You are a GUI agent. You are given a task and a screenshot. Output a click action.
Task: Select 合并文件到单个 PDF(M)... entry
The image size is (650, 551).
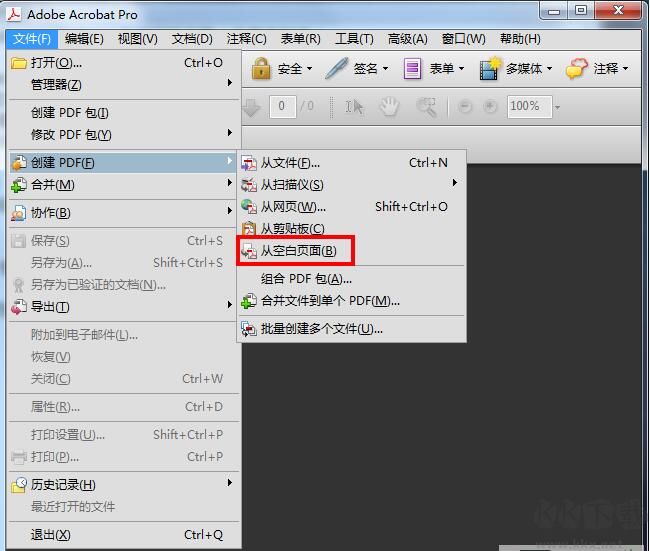[x=352, y=301]
